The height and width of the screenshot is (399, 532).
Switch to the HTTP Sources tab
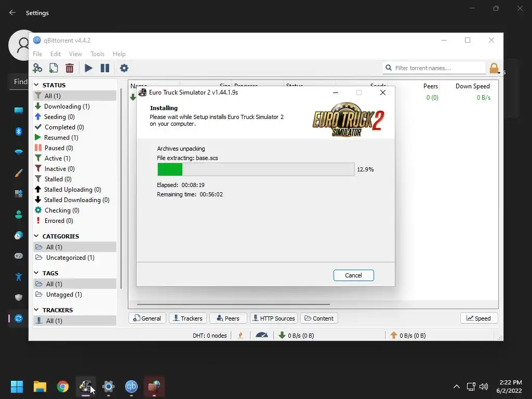click(x=274, y=318)
